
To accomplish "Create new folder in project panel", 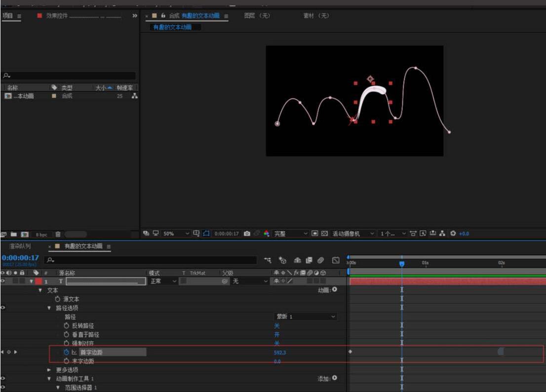I will point(14,234).
